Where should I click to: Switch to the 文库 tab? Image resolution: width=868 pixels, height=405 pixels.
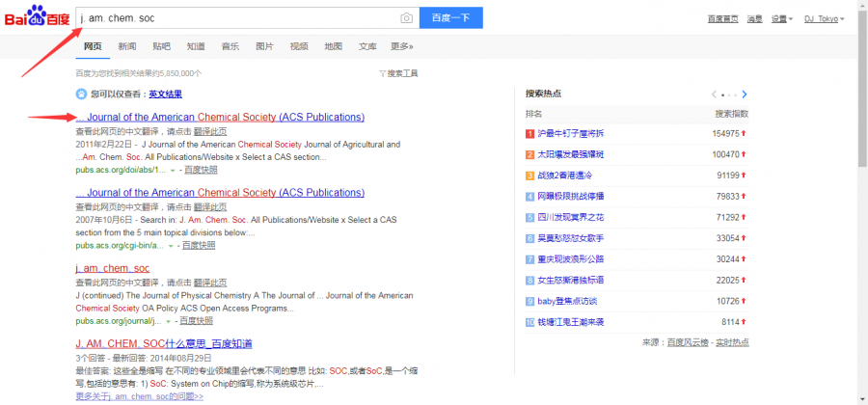(x=367, y=46)
